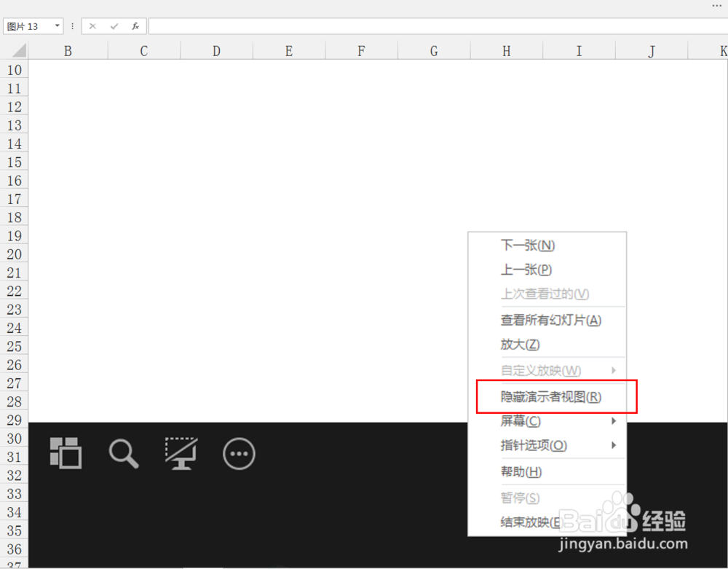Open the ribbon options ellipsis at top right
The width and height of the screenshot is (728, 569).
tap(717, 6)
